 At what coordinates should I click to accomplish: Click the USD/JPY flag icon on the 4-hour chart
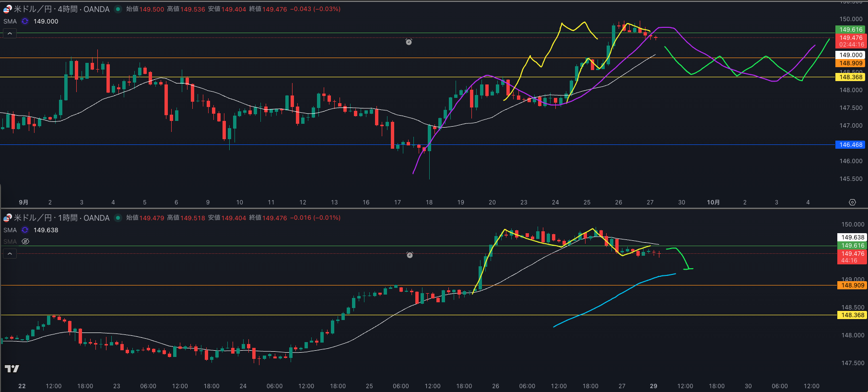7,9
